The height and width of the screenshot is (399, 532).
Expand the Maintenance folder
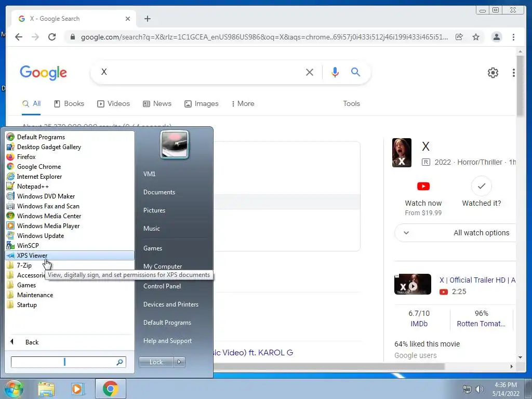[70, 295]
